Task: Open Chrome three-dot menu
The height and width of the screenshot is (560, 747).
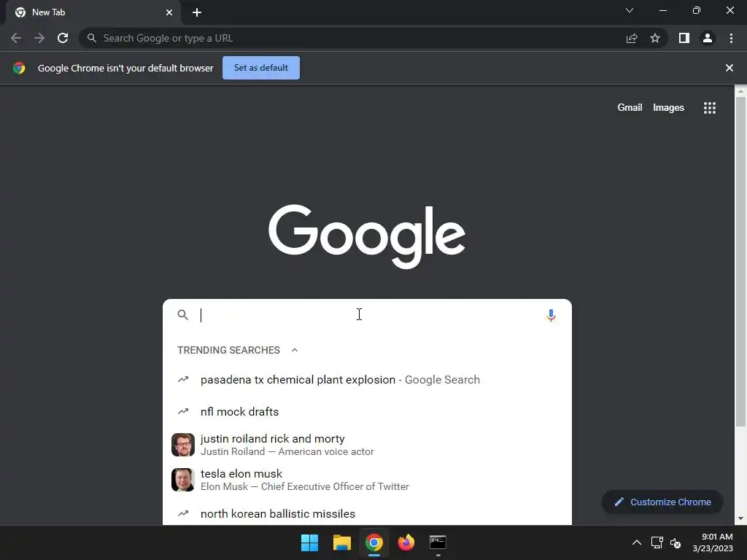Action: (731, 38)
